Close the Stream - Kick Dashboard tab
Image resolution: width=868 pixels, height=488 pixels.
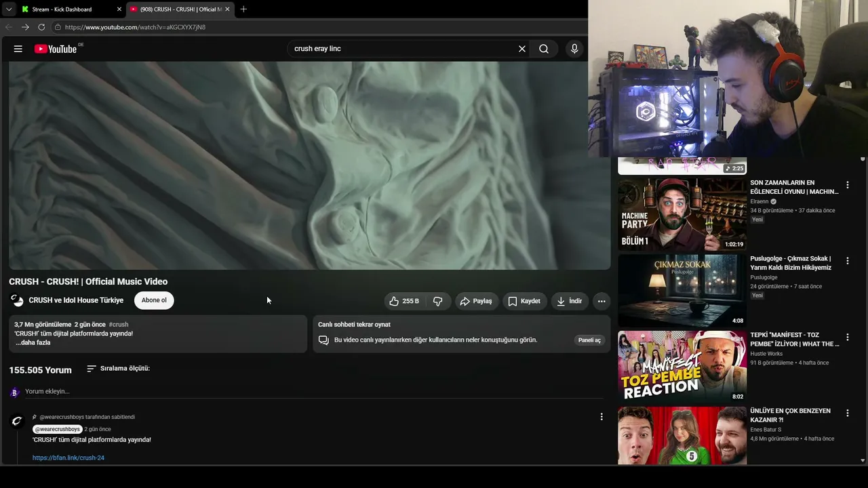(119, 9)
